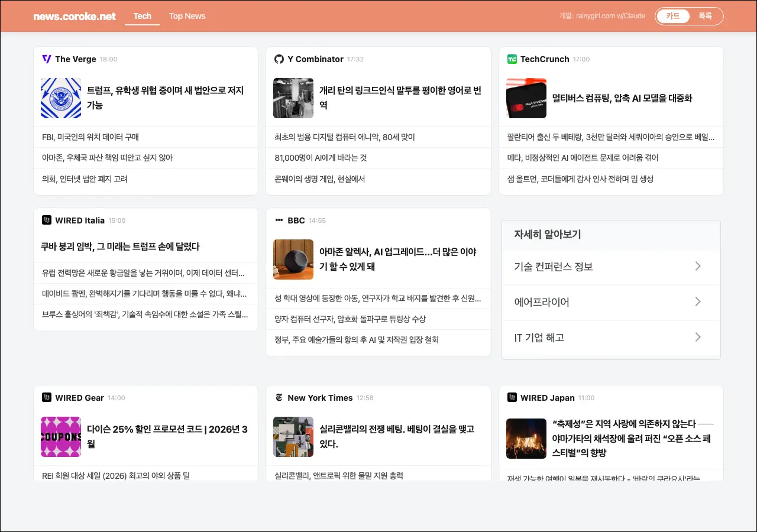Switch to 카드 card view
This screenshot has width=757, height=532.
(673, 17)
